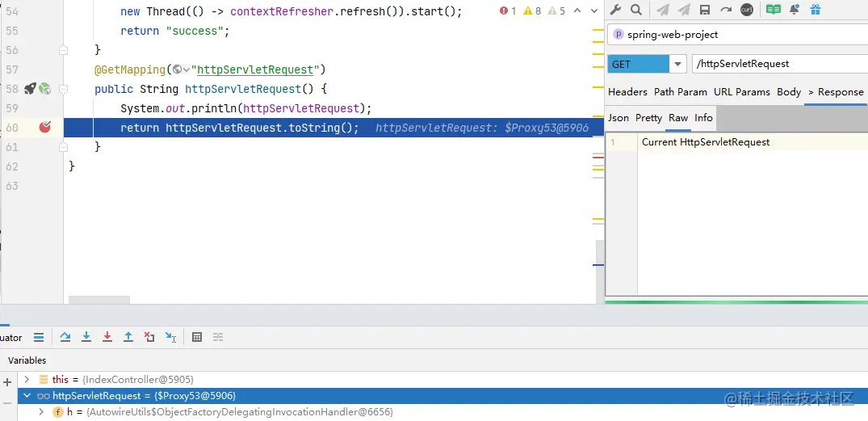This screenshot has width=868, height=421.
Task: Click the Run to Cursor icon
Action: 170,337
